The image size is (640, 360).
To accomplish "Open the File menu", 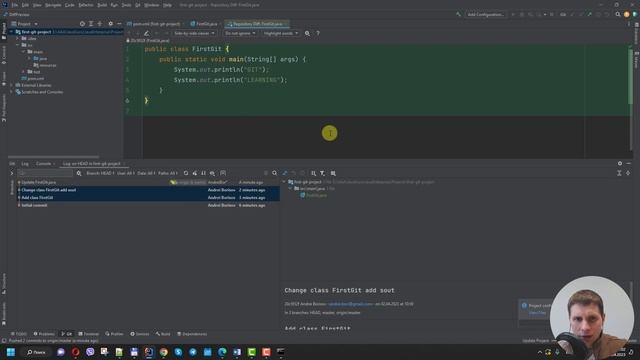I will coord(15,5).
